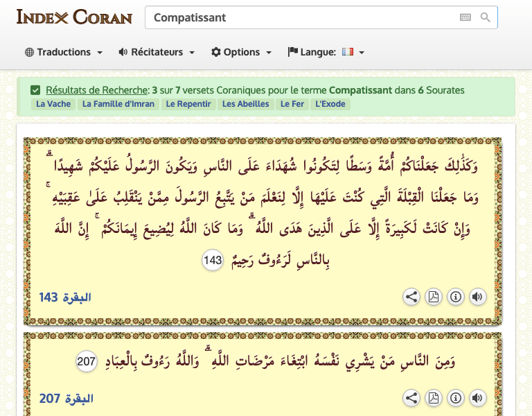The width and height of the screenshot is (532, 416).
Task: Click the search magnifier icon
Action: [486, 17]
